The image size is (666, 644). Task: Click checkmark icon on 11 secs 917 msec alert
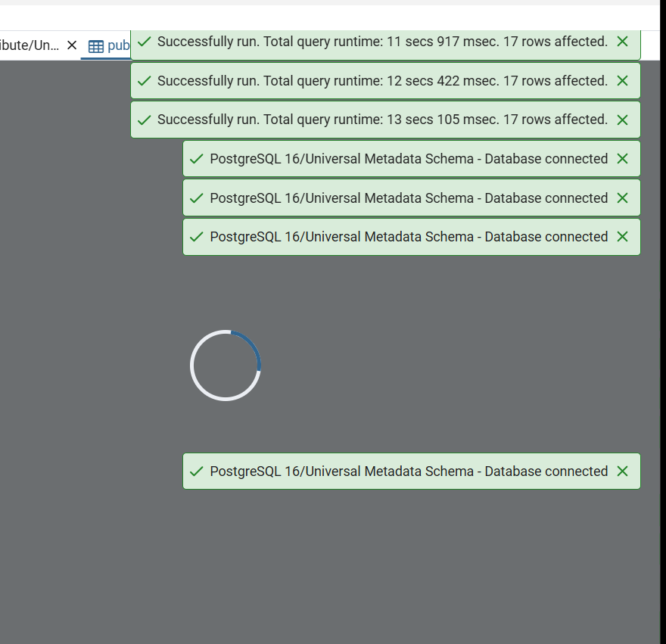(x=145, y=42)
